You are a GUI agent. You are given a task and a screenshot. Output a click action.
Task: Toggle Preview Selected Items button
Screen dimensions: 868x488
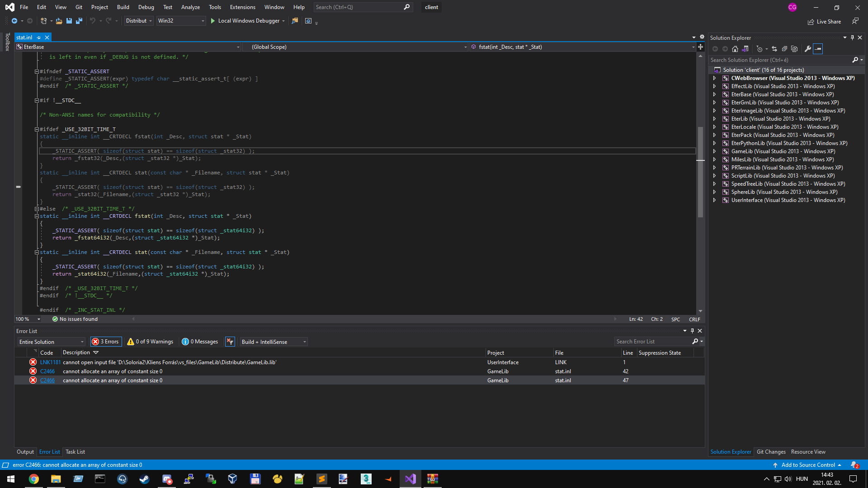coord(818,49)
